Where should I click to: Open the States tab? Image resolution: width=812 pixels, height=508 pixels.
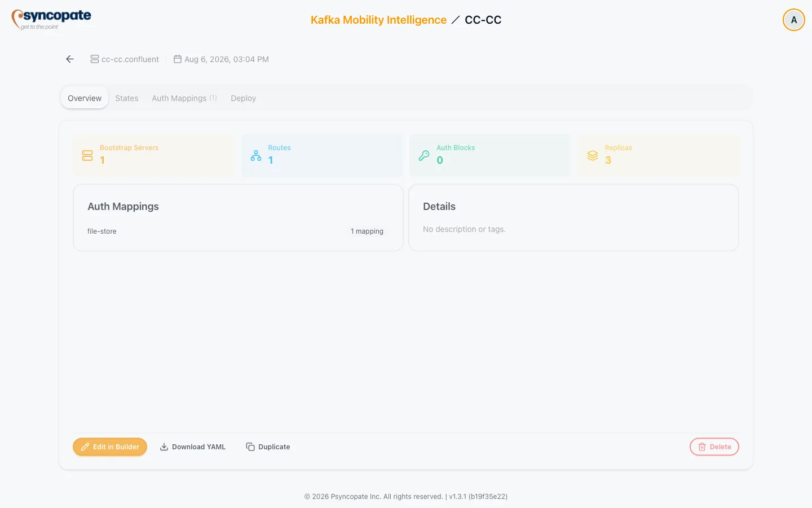(x=127, y=98)
